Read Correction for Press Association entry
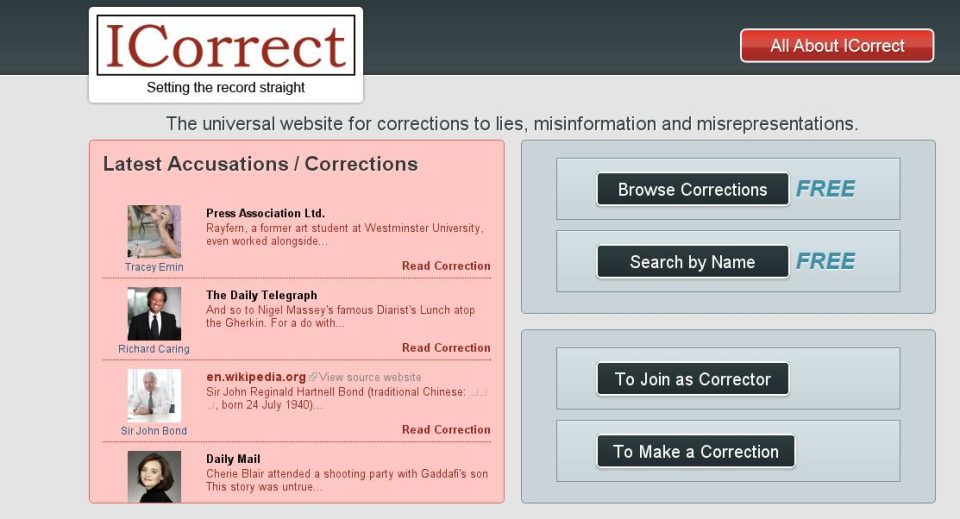The height and width of the screenshot is (519, 960). [446, 266]
